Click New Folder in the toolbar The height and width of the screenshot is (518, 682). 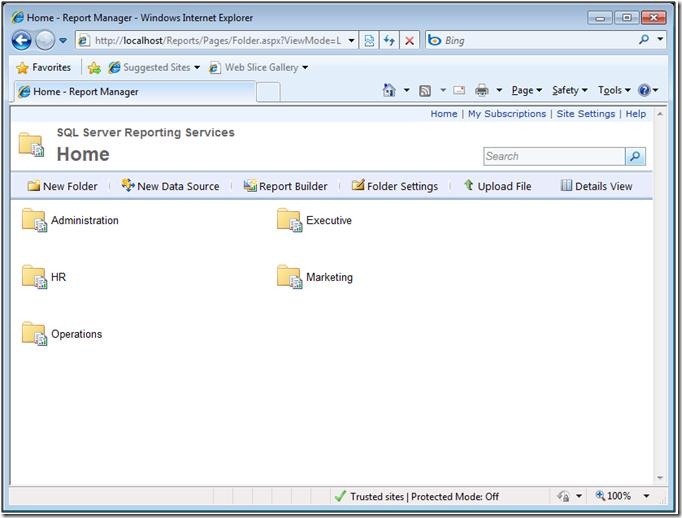click(62, 186)
